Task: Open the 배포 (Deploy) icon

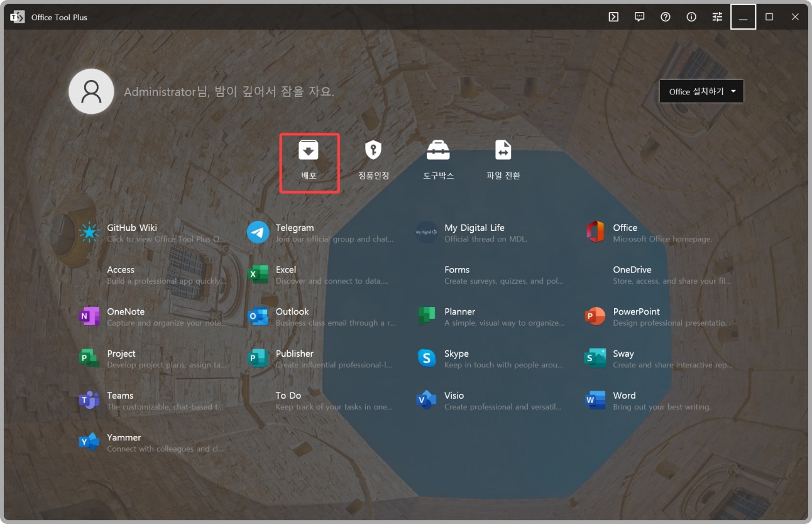Action: pos(309,150)
